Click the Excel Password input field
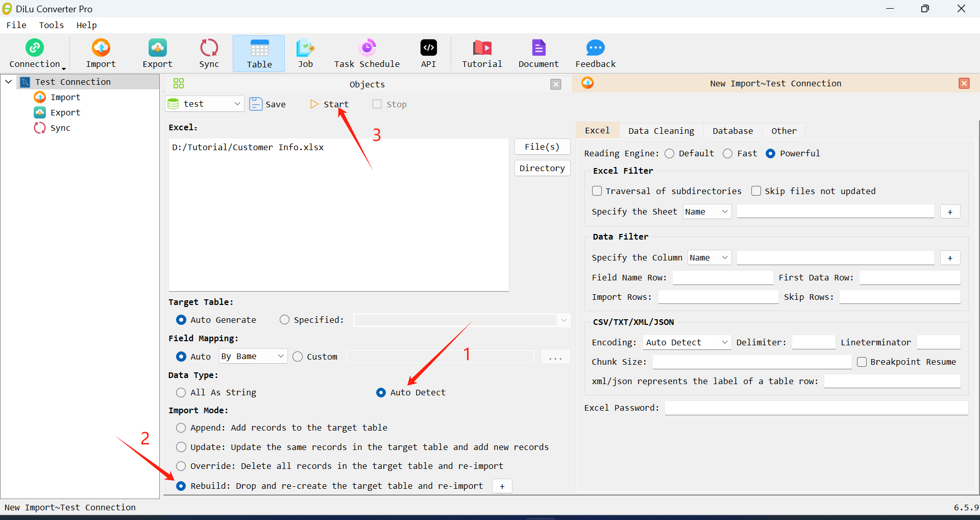Viewport: 980px width, 520px height. (x=816, y=408)
